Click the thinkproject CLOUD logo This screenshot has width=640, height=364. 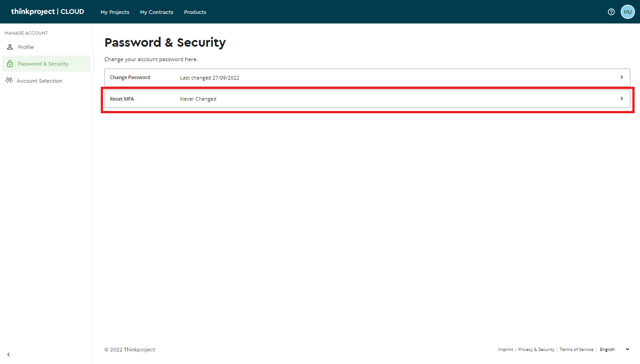click(x=48, y=12)
